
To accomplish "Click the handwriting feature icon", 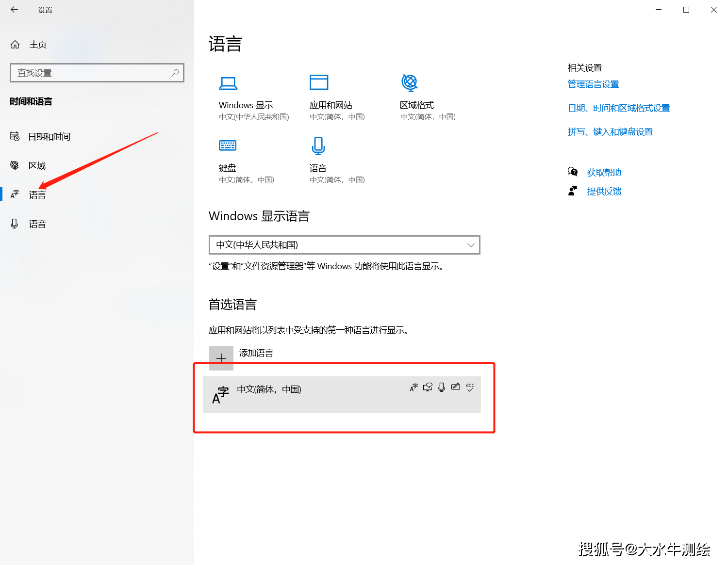I will click(x=456, y=387).
